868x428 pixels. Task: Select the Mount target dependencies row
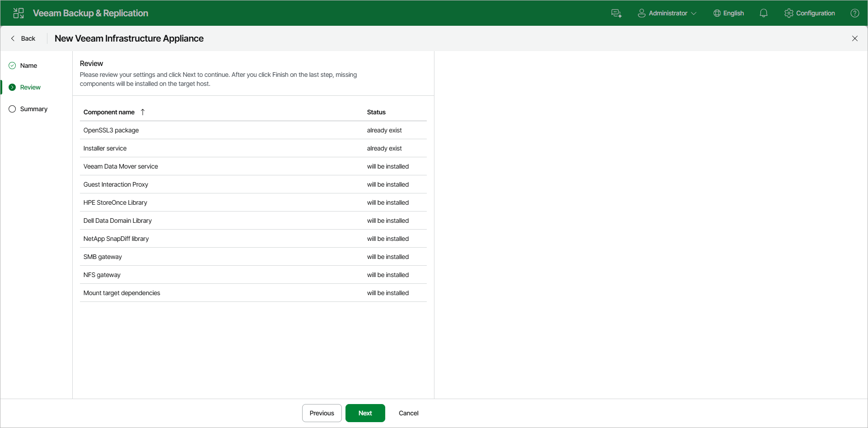(x=253, y=293)
